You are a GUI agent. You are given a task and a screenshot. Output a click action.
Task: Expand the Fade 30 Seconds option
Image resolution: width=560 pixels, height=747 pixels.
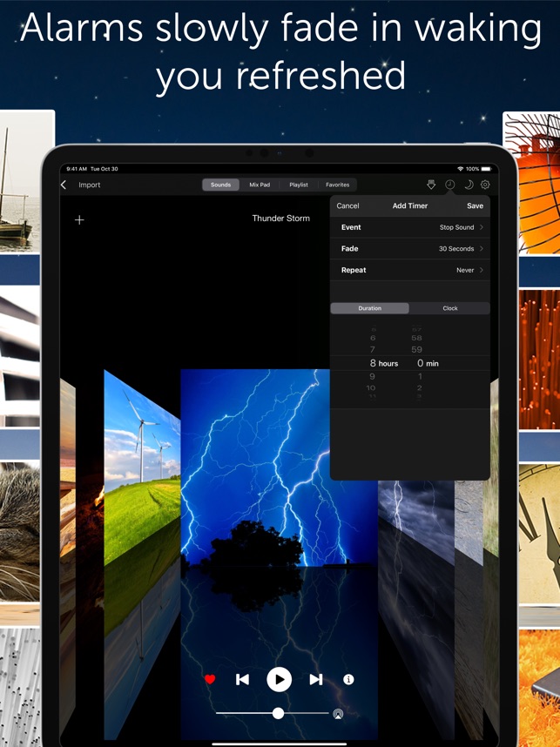point(410,249)
